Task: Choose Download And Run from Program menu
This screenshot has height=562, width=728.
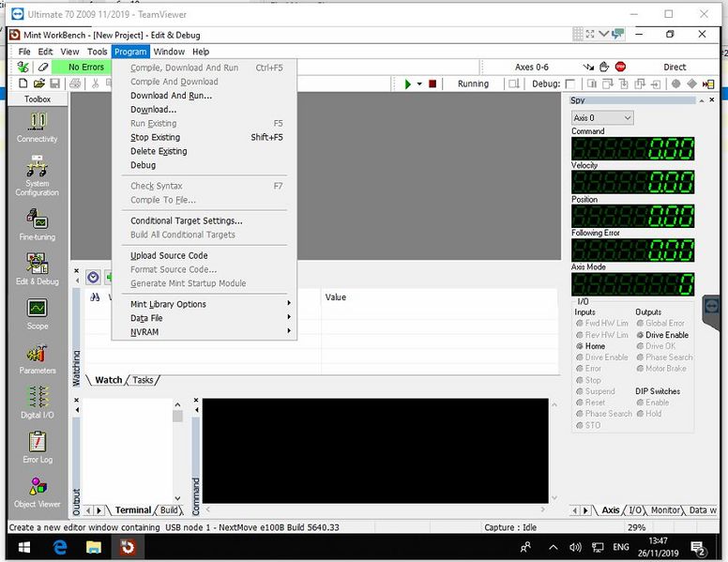Action: pyautogui.click(x=205, y=95)
